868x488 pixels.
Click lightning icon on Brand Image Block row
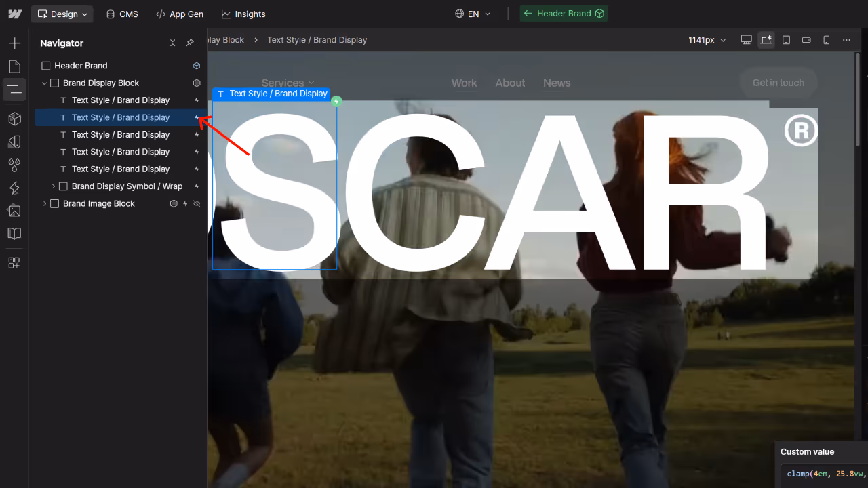click(185, 203)
